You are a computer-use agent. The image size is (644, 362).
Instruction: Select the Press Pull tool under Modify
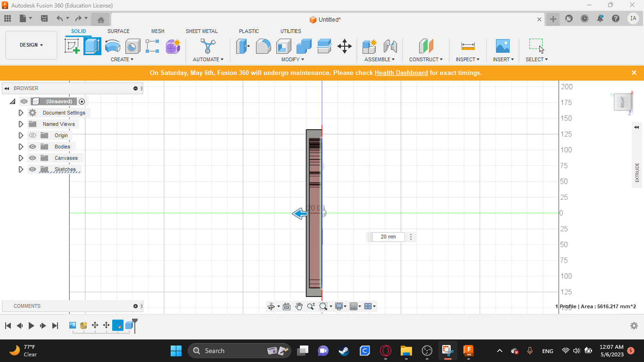tap(242, 46)
